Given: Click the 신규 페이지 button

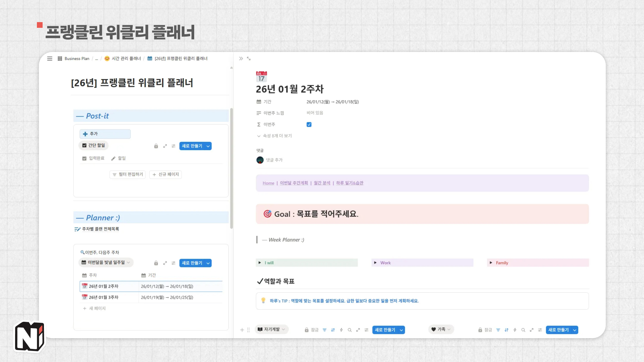Looking at the screenshot, I should click(165, 174).
